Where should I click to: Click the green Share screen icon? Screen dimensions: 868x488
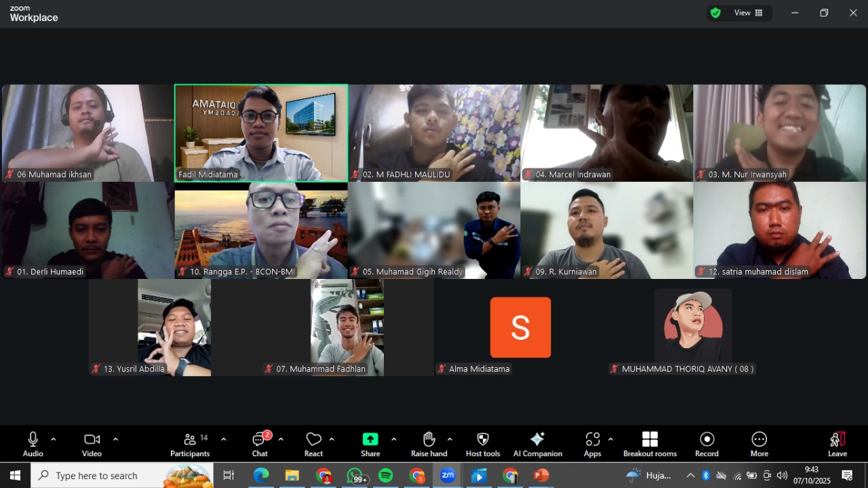pos(370,439)
